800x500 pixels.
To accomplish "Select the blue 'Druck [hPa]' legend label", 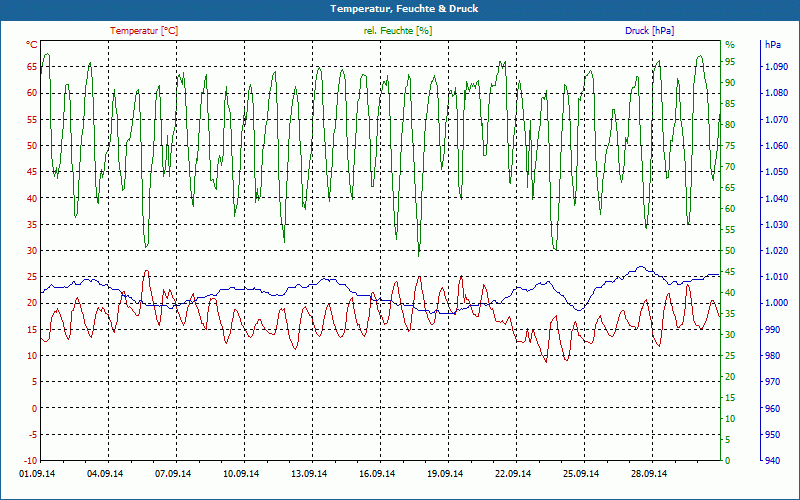I will coord(649,31).
